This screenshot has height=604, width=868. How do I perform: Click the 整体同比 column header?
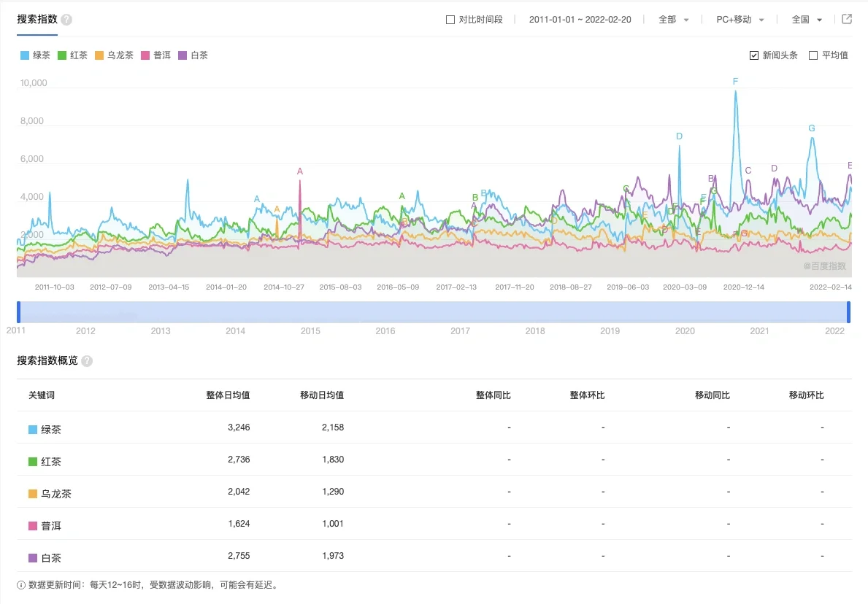point(493,395)
